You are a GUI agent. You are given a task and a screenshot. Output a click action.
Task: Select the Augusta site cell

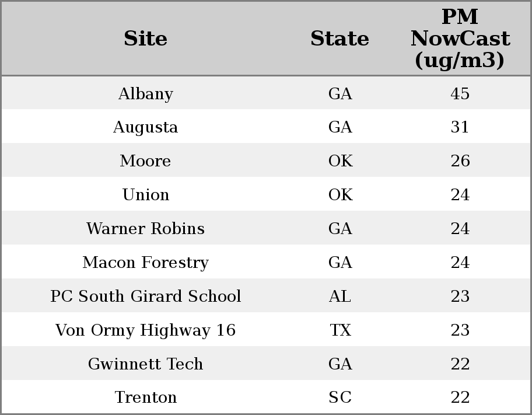[x=145, y=127]
